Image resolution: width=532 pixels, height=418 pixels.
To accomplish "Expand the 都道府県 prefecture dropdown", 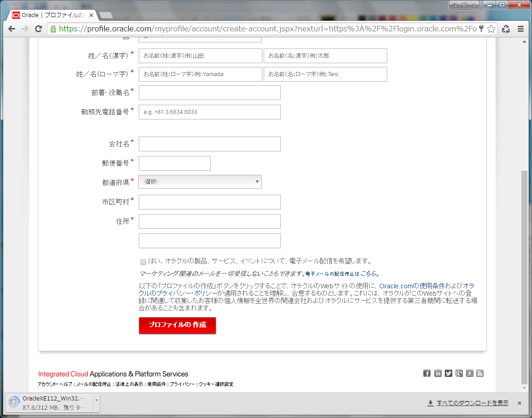I will (200, 182).
